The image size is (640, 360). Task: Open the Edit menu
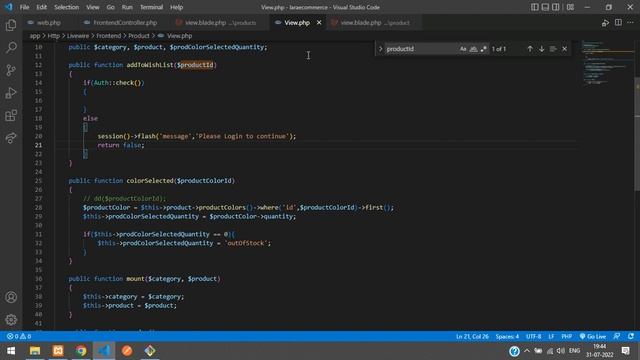(x=41, y=7)
